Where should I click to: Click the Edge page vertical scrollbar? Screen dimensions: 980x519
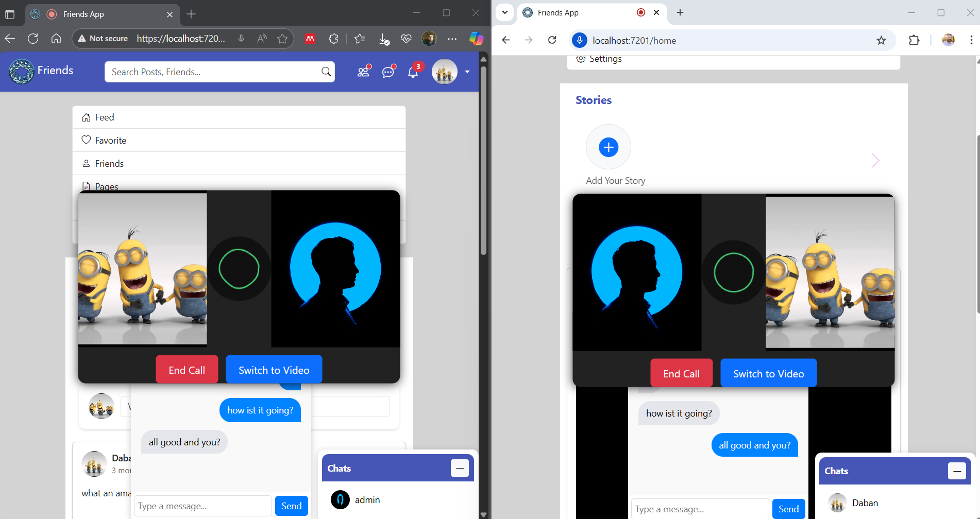pos(483,160)
